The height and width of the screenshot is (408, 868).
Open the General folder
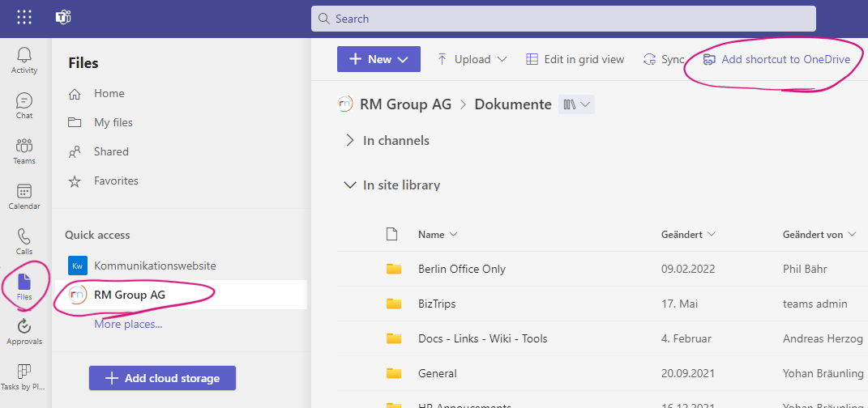pyautogui.click(x=438, y=373)
